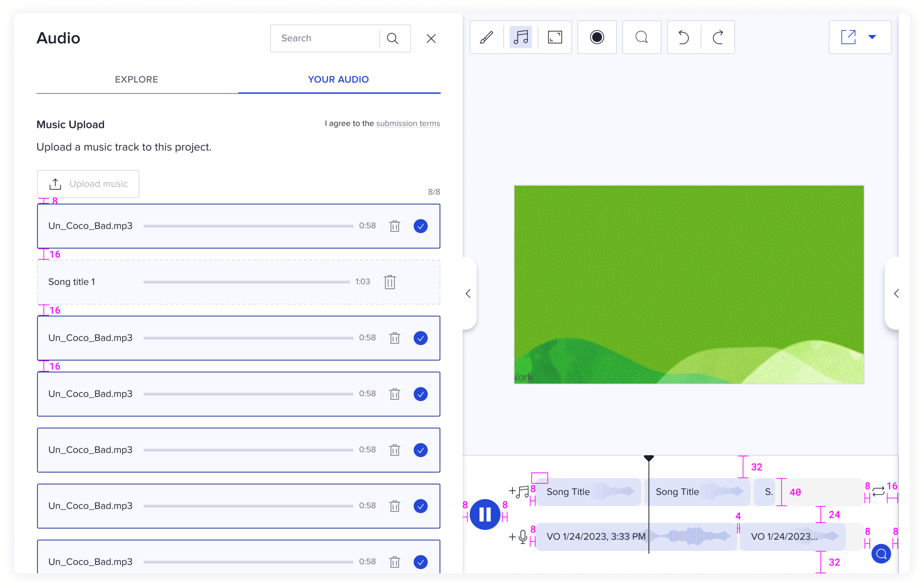Image resolution: width=924 pixels, height=588 pixels.
Task: Close the Audio panel
Action: click(431, 39)
